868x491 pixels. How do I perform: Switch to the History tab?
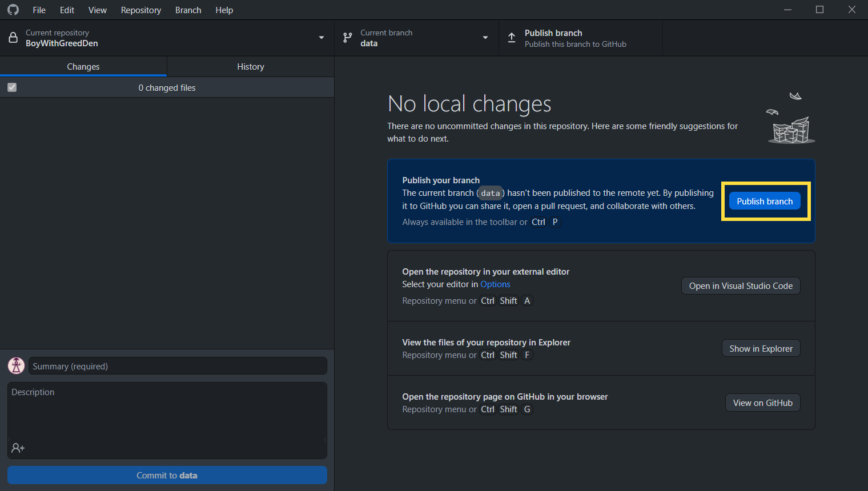tap(251, 66)
